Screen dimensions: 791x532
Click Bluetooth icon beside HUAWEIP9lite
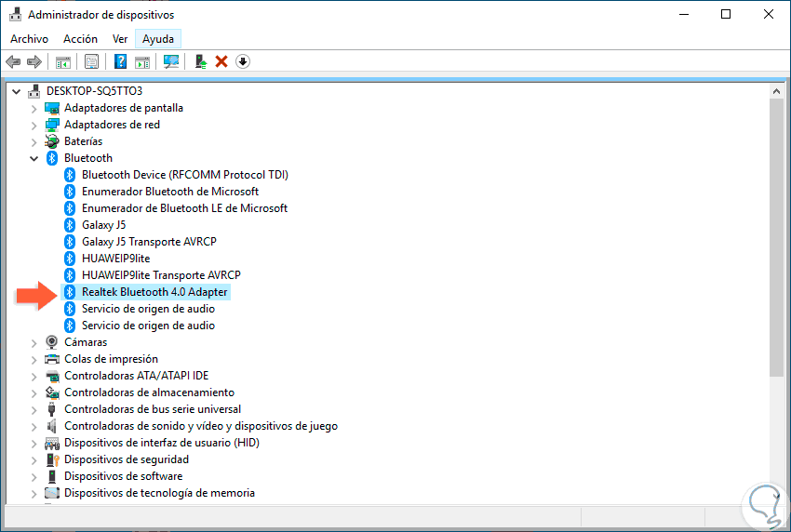coord(70,259)
